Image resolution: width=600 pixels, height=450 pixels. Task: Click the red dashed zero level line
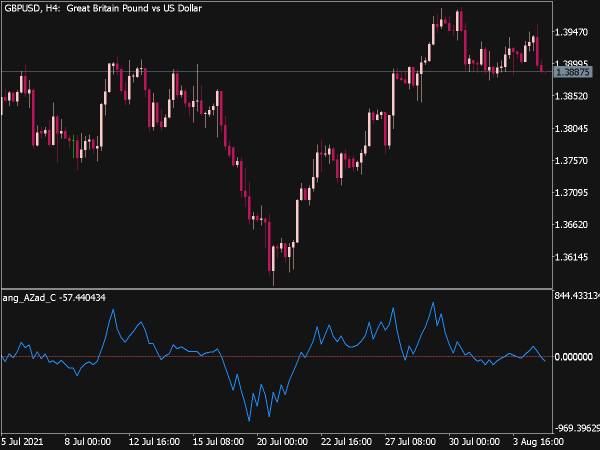click(x=277, y=357)
